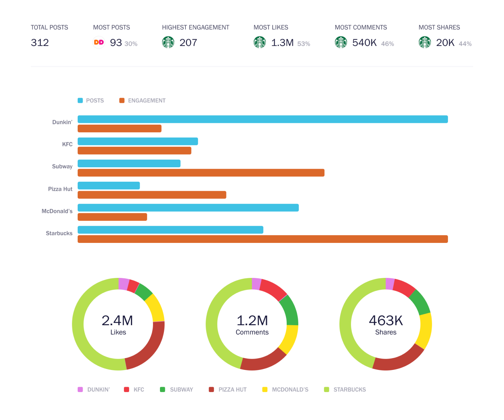Toggle the Dunkin' pink legend item
The height and width of the screenshot is (420, 504).
[94, 390]
